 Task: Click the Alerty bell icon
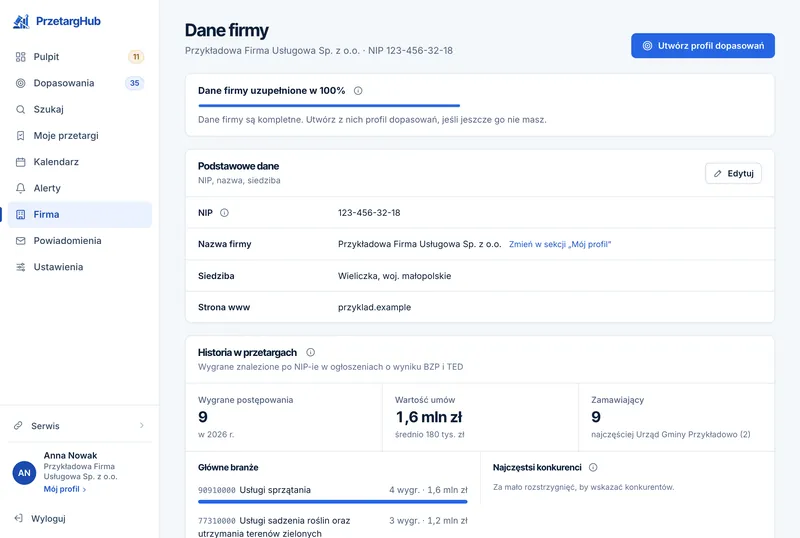point(20,188)
